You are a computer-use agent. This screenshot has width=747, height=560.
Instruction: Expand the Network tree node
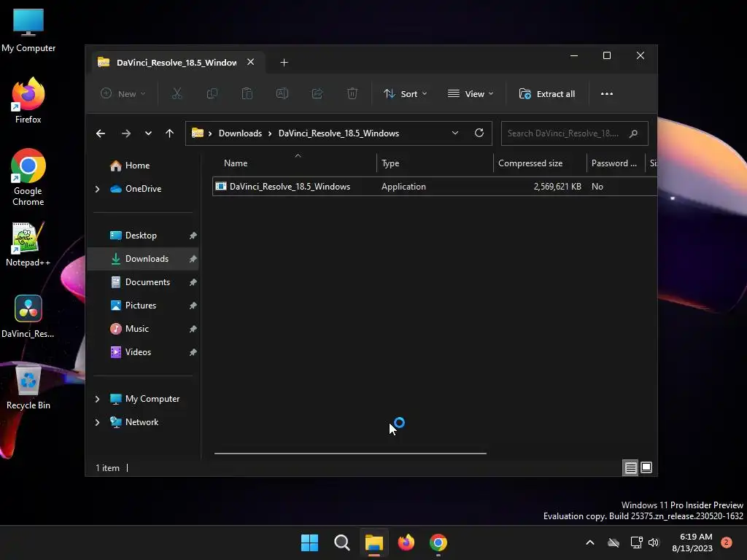coord(97,422)
